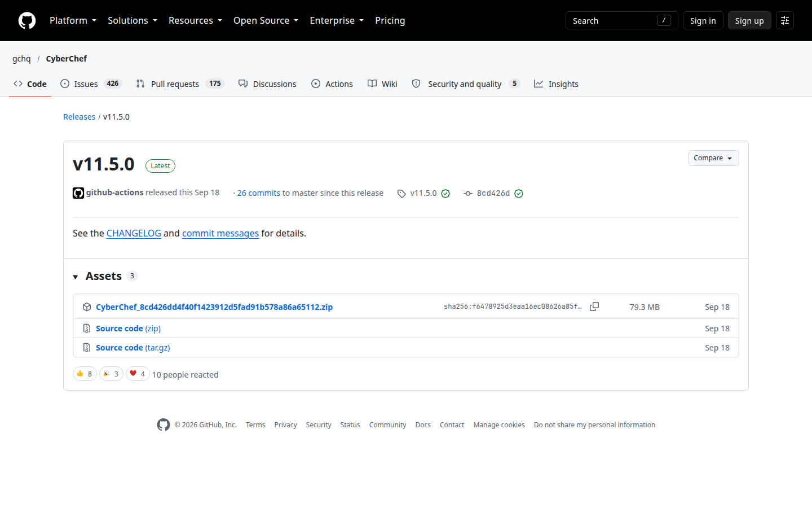Click the file icon beside Source code (tar.gz)
The height and width of the screenshot is (508, 812).
[87, 348]
